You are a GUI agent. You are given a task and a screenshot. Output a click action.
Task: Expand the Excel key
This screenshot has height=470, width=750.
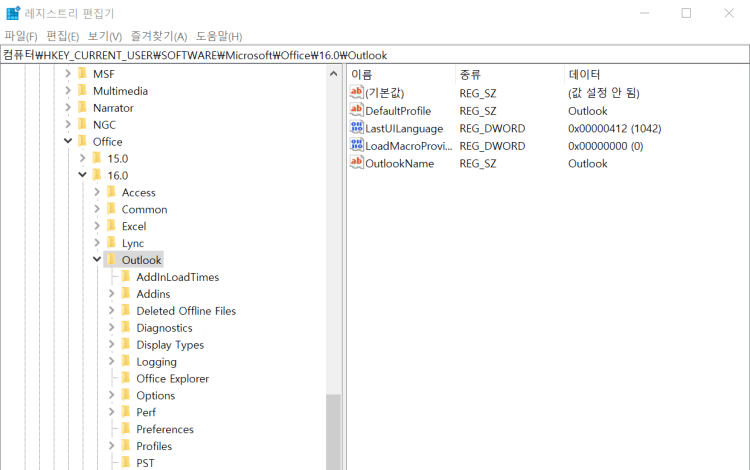97,226
